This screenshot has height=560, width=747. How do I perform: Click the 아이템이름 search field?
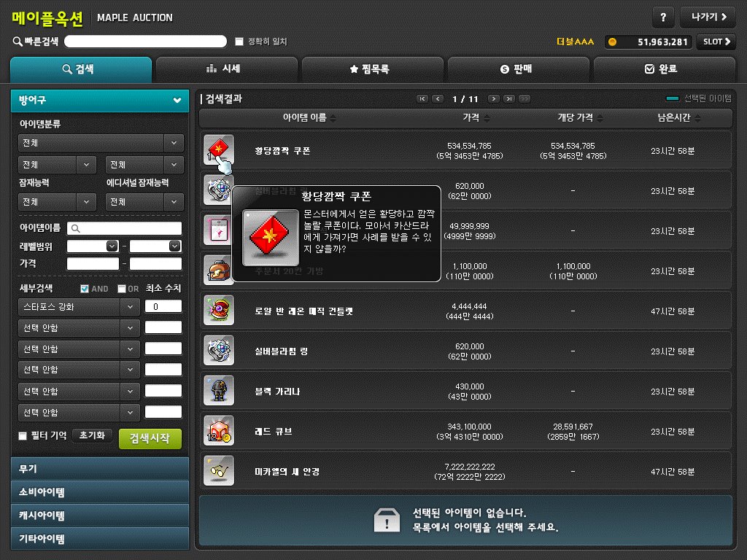click(x=124, y=228)
